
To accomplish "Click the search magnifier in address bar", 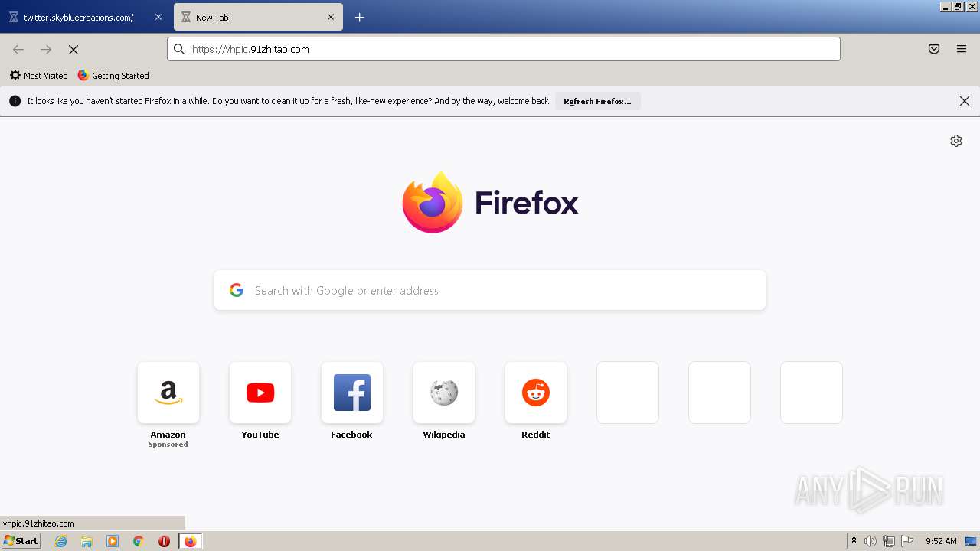I will pyautogui.click(x=179, y=49).
